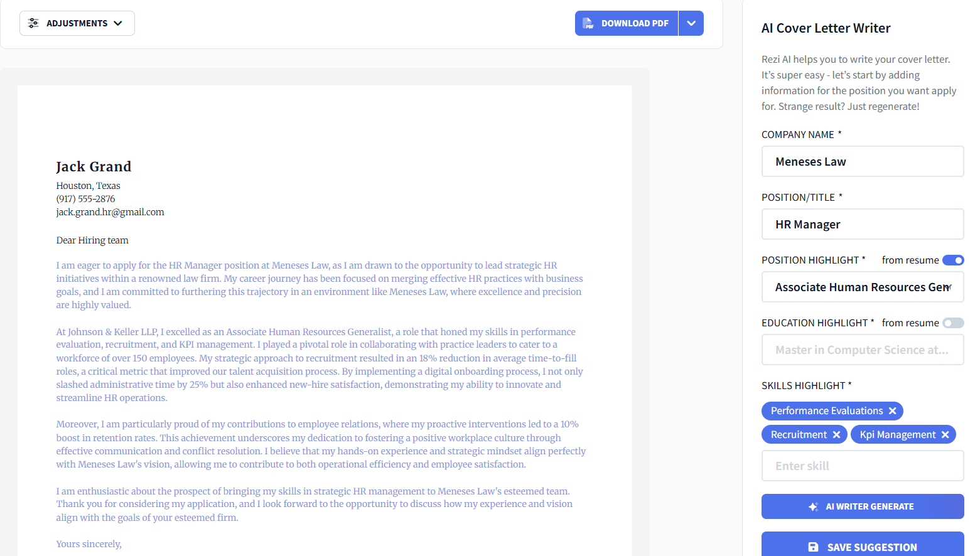Image resolution: width=980 pixels, height=556 pixels.
Task: Open the download options dropdown arrow
Action: click(691, 23)
